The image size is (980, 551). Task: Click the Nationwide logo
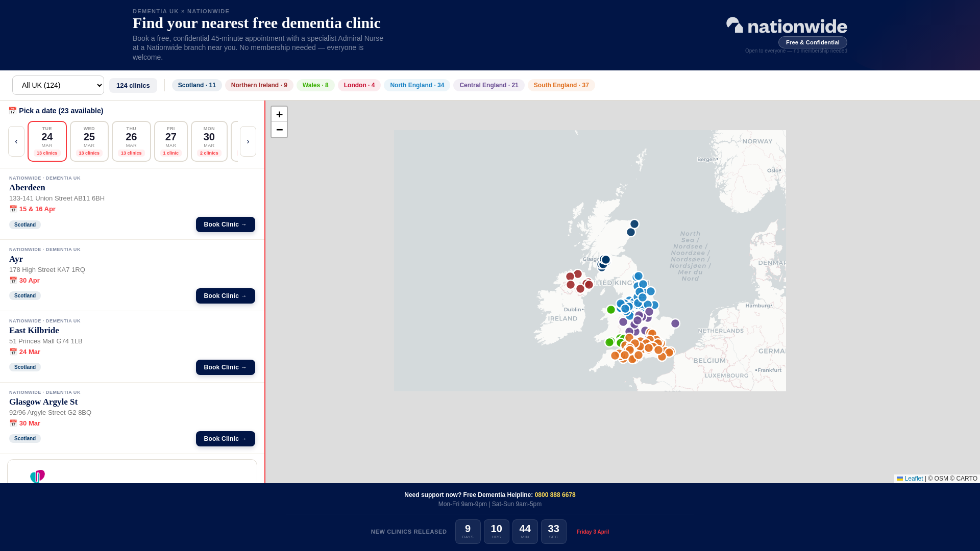(x=787, y=26)
